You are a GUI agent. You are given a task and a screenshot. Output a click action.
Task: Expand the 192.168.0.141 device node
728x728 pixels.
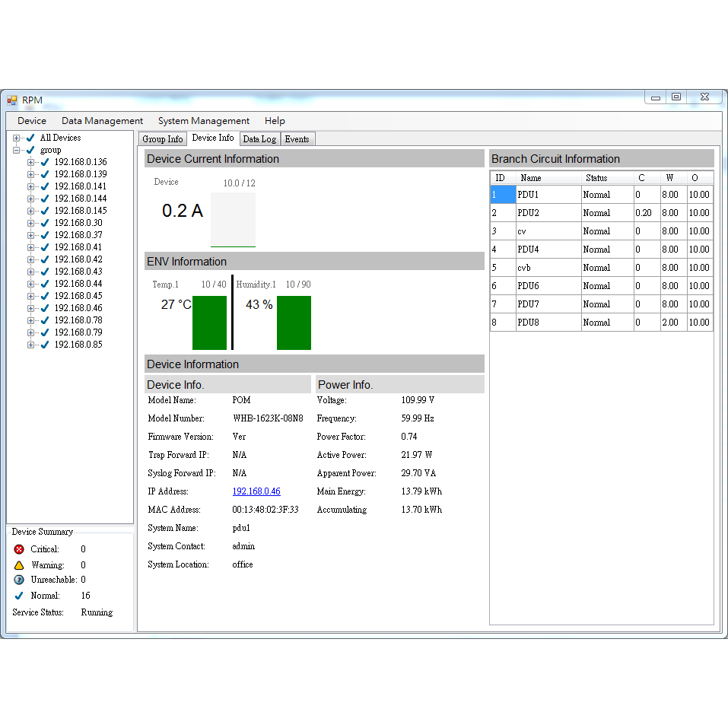(x=30, y=186)
